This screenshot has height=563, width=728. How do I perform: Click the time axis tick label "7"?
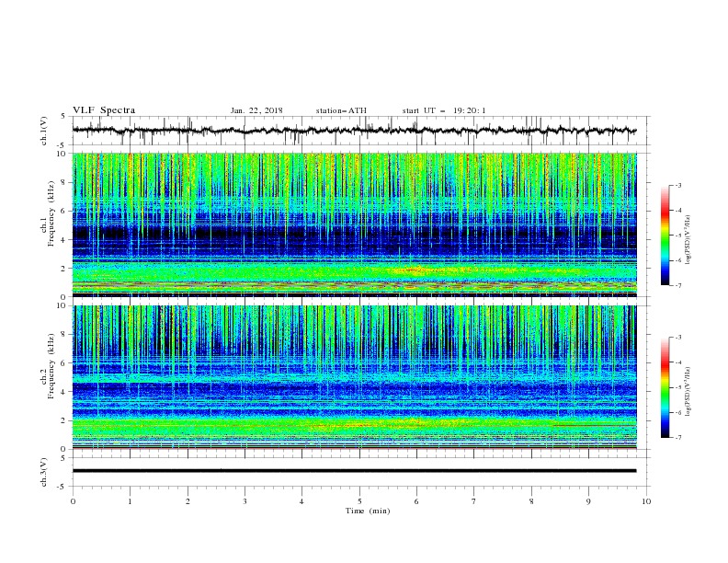coord(474,501)
